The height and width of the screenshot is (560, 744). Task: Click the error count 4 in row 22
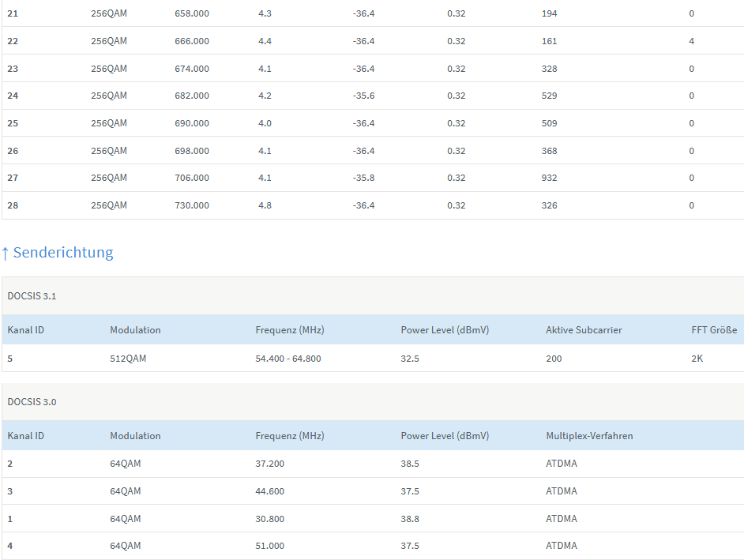pyautogui.click(x=691, y=41)
